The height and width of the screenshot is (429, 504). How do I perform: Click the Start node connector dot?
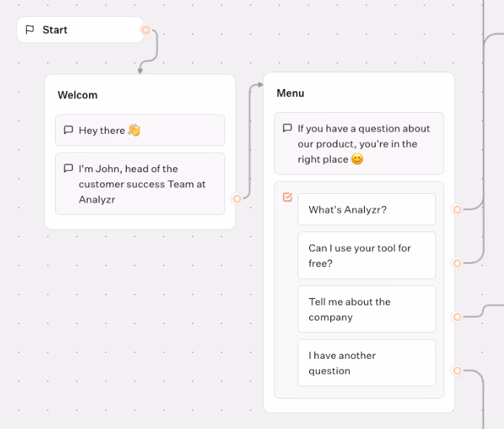tap(146, 30)
